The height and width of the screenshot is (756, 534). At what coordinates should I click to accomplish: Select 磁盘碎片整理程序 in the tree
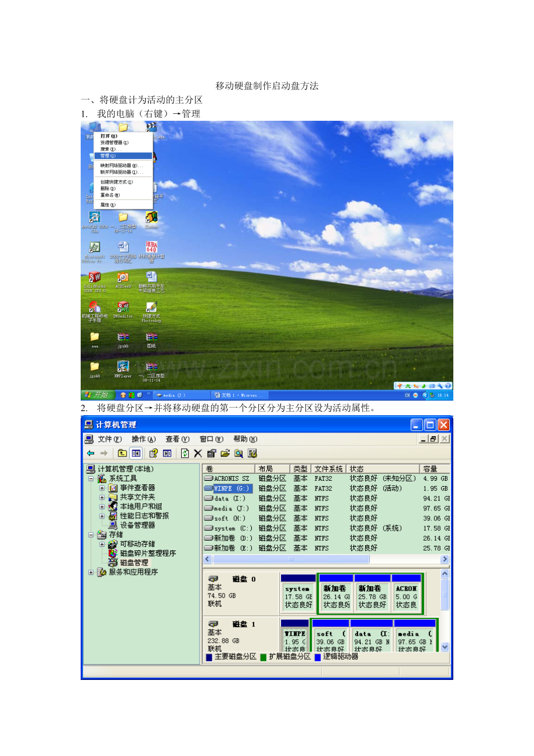click(x=147, y=553)
